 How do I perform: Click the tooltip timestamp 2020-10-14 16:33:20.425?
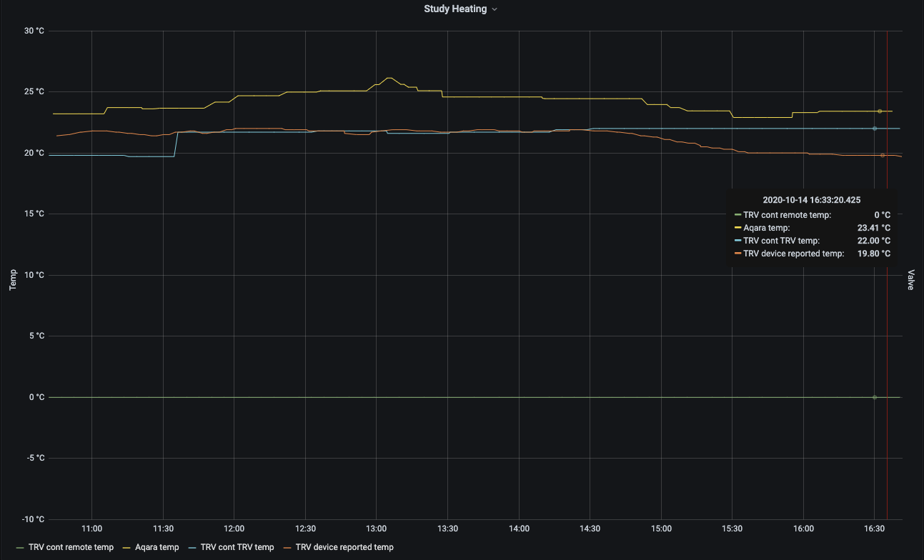click(812, 200)
